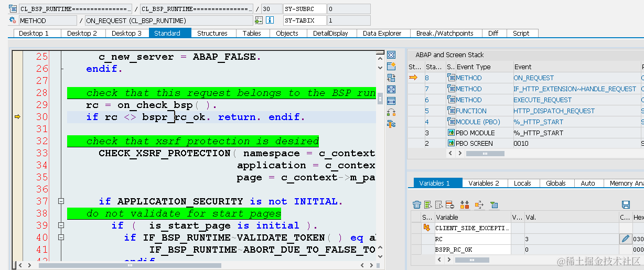Click the program icon left of CL_BSP_RUNTIME field
Screen dimensions: 644x270
13,8
